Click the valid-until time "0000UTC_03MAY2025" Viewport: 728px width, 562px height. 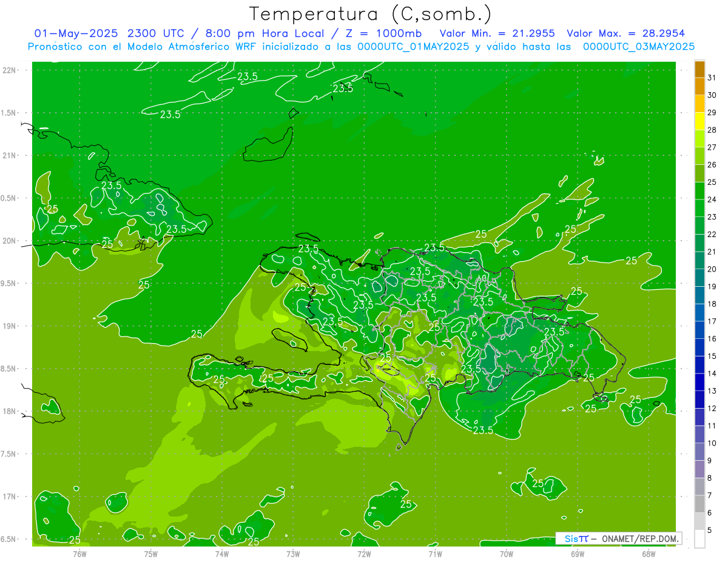coord(639,47)
